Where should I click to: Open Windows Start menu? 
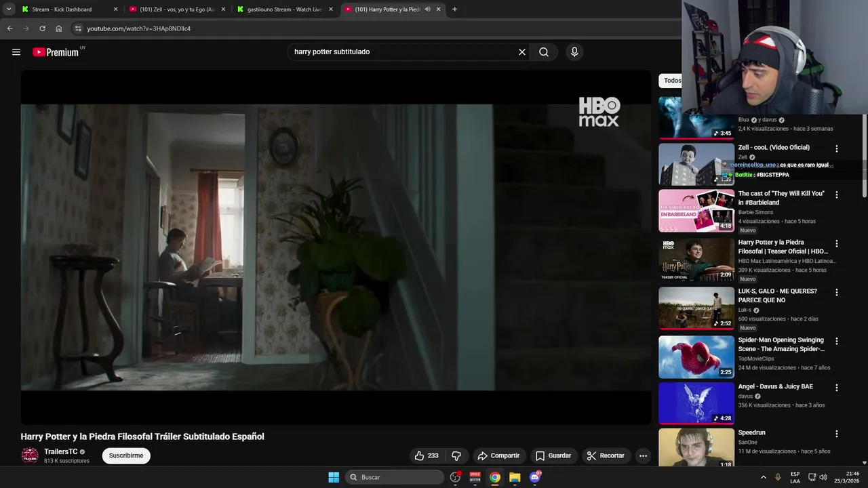pyautogui.click(x=334, y=477)
